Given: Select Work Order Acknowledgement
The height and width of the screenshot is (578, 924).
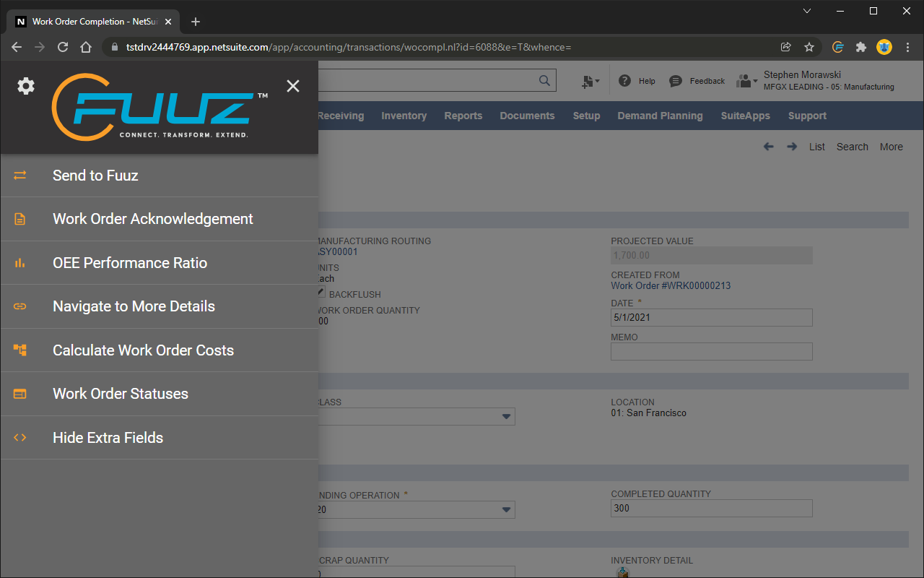Looking at the screenshot, I should click(x=152, y=219).
